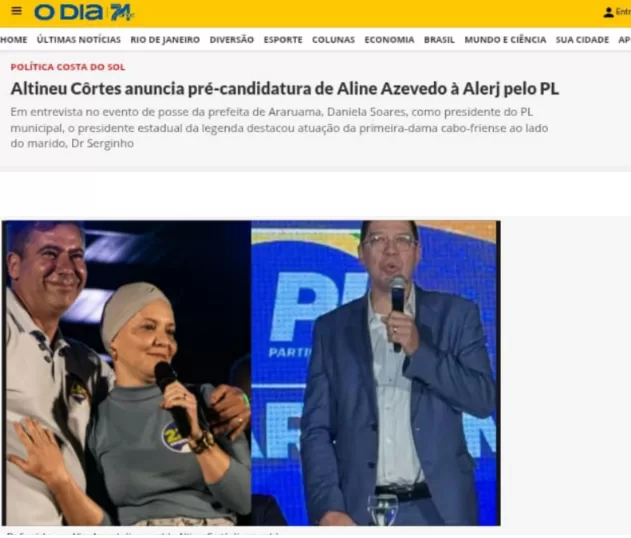Navigate to Sua Cidade section

click(582, 40)
